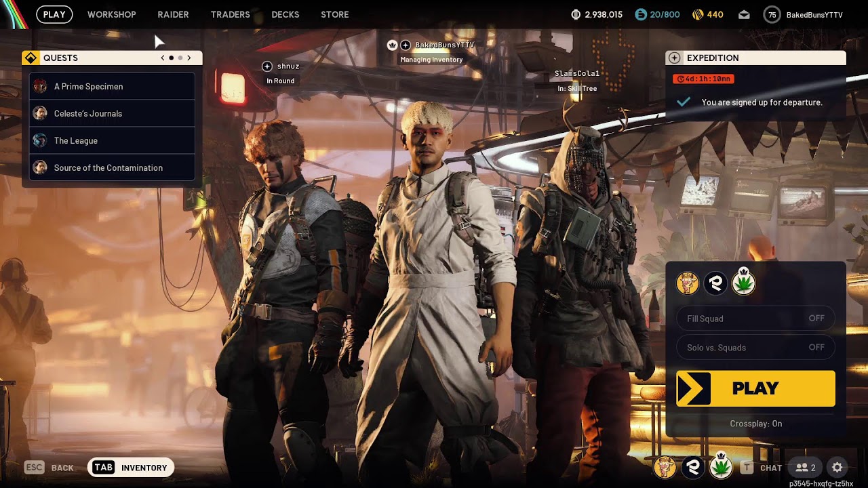This screenshot has width=868, height=488.
Task: Click the Quests panel header title
Action: [60, 58]
